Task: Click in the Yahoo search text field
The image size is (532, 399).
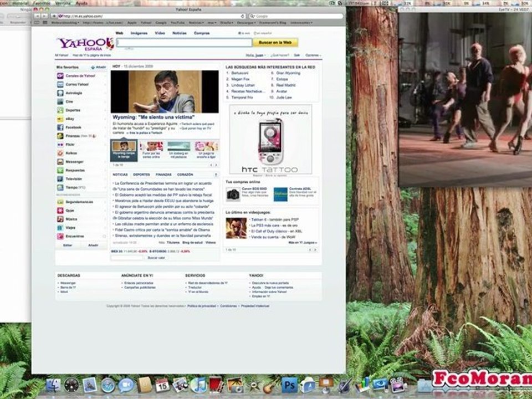Action: pos(184,43)
